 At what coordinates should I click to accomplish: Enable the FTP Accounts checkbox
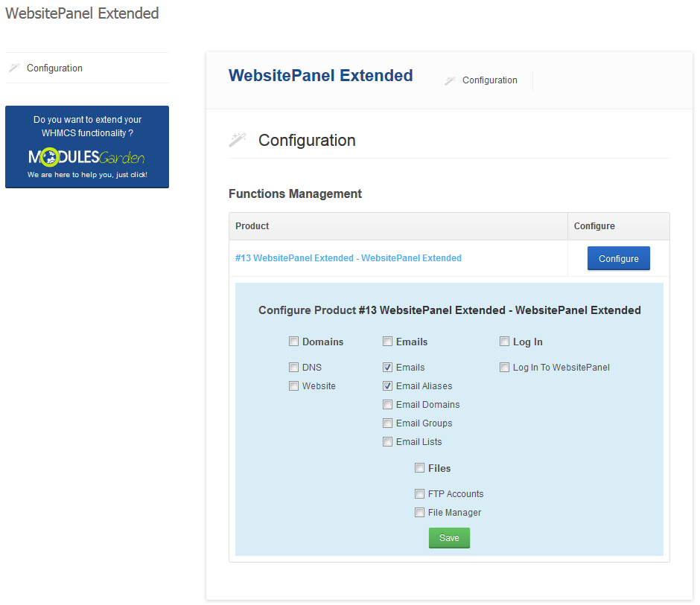[x=420, y=494]
